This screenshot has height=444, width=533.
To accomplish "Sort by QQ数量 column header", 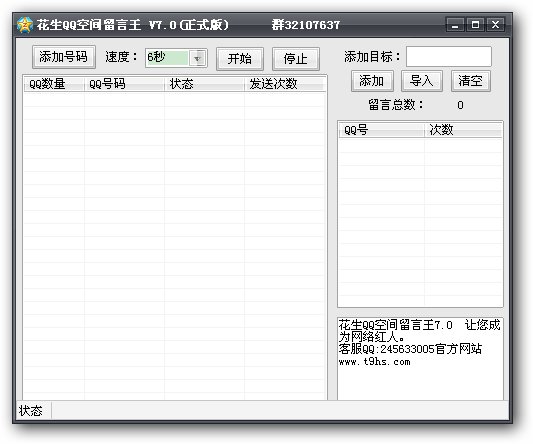I will click(x=54, y=84).
